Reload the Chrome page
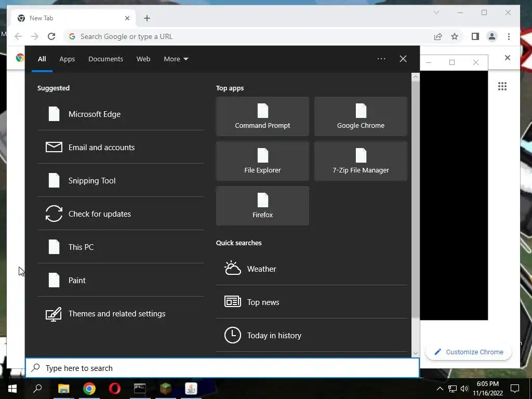This screenshot has width=532, height=399. (51, 36)
